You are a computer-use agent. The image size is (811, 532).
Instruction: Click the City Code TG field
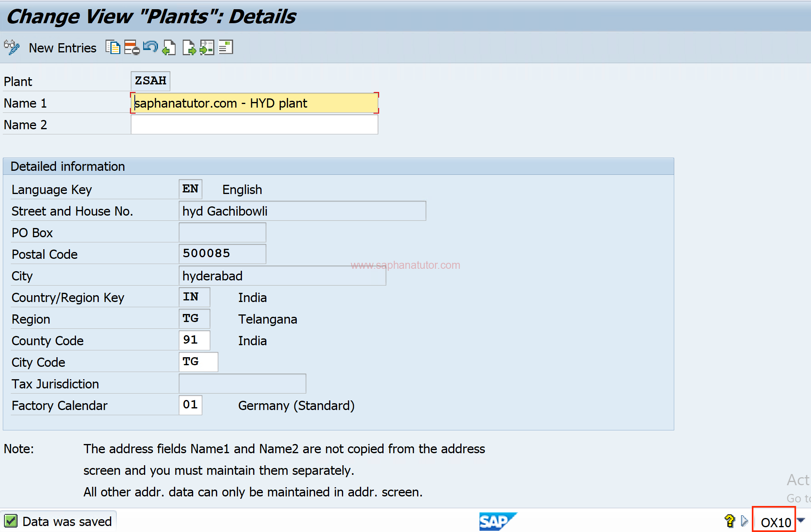(x=198, y=362)
